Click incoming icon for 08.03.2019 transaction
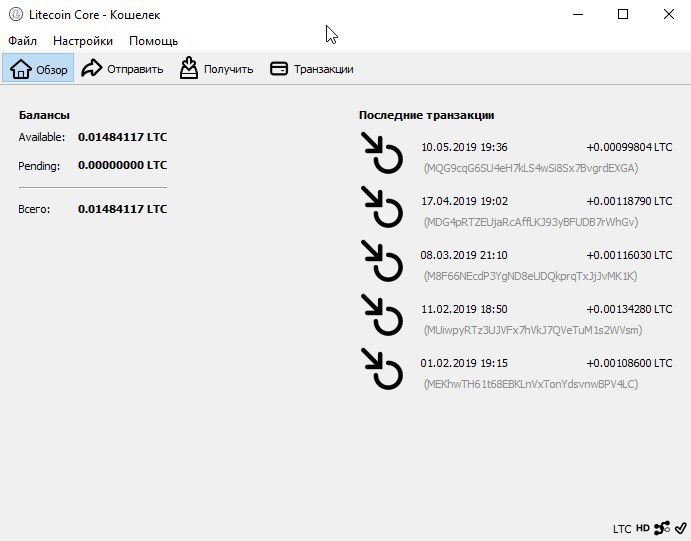 (382, 261)
